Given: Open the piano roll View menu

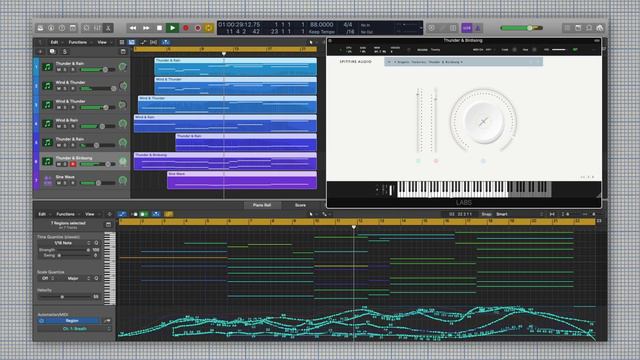Looking at the screenshot, I should [x=90, y=214].
